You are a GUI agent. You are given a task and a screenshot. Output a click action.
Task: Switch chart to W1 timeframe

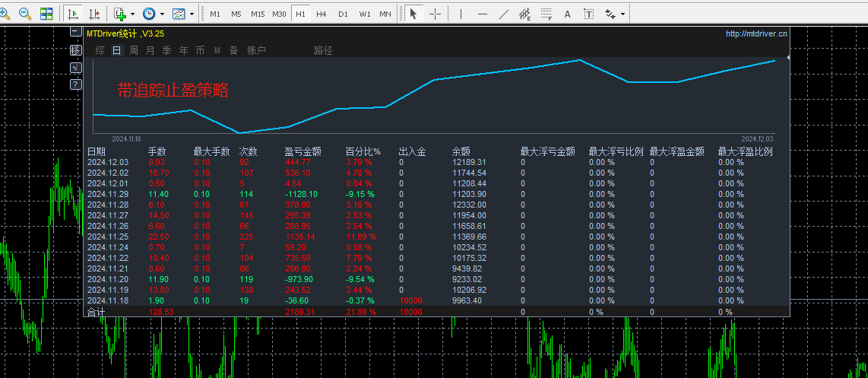tap(364, 14)
